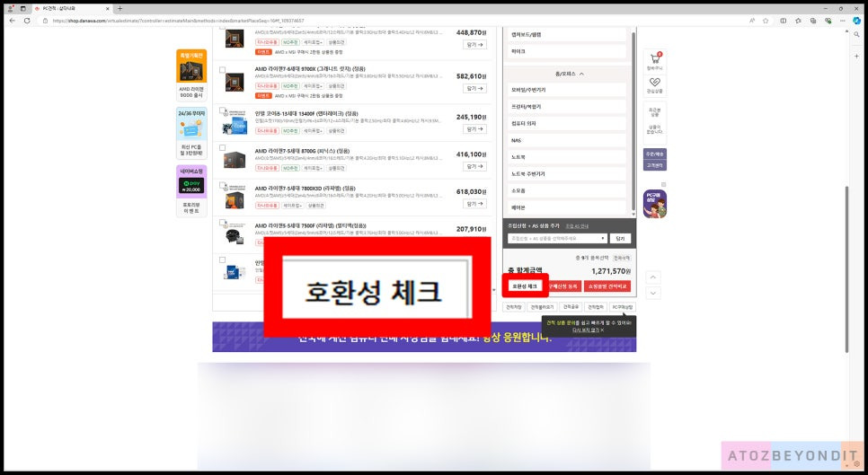Image resolution: width=868 pixels, height=475 pixels.
Task: Add page to favorites with star icon
Action: pos(766,21)
